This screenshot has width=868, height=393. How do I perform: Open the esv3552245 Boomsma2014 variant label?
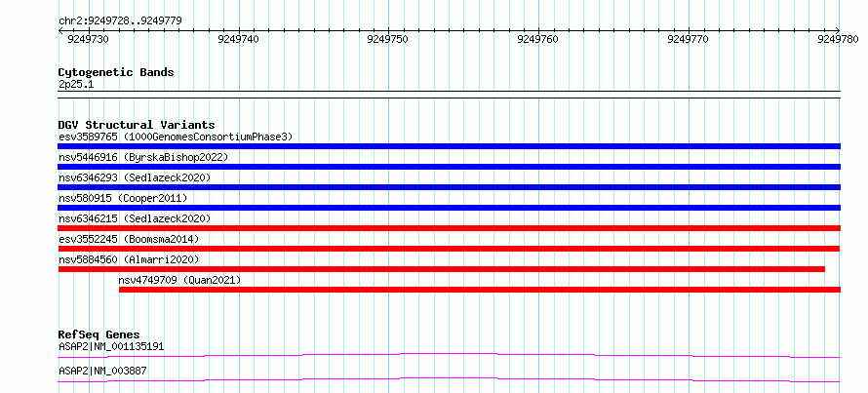129,239
